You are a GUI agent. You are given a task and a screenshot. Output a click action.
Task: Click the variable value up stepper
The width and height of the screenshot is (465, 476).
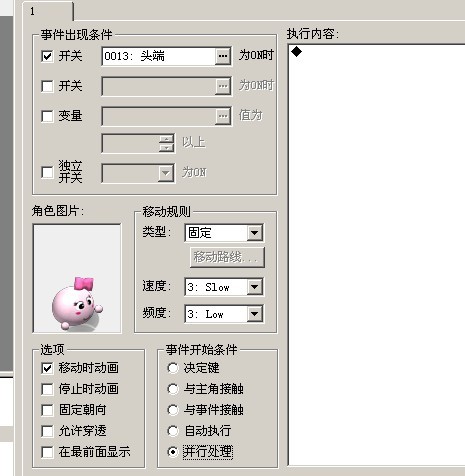166,139
